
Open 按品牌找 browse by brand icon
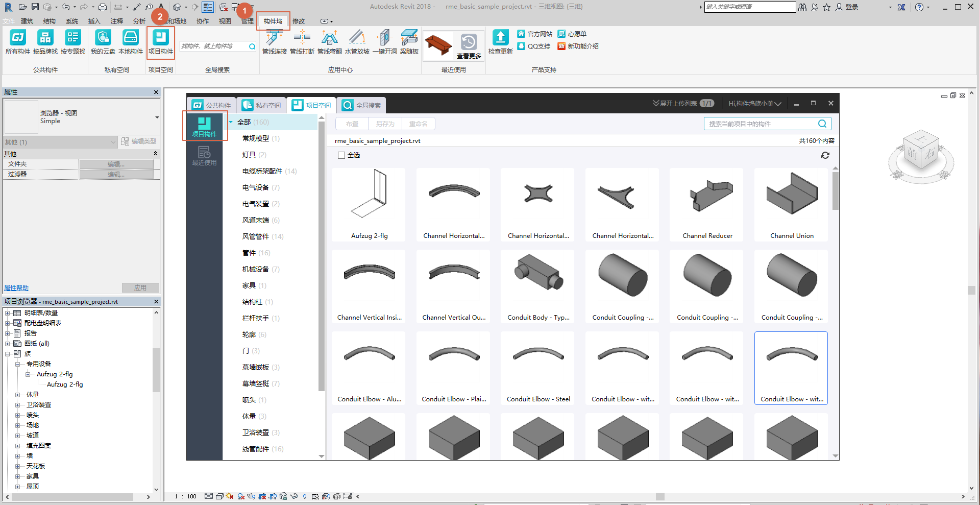(x=45, y=42)
